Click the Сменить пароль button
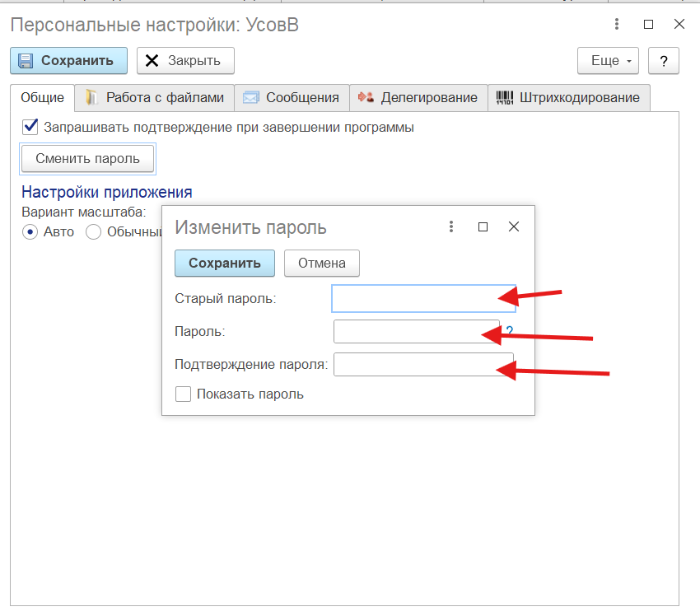Viewport: 700px width, 616px height. point(87,158)
